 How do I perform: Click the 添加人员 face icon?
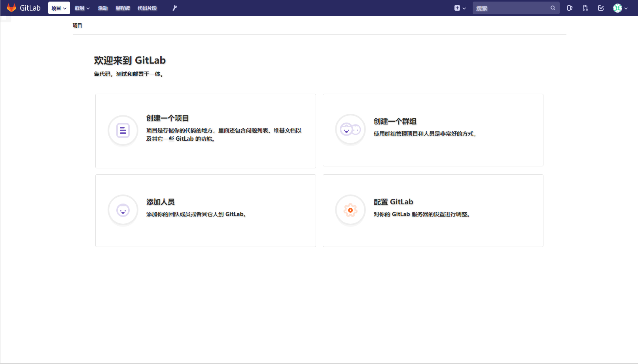tap(123, 210)
